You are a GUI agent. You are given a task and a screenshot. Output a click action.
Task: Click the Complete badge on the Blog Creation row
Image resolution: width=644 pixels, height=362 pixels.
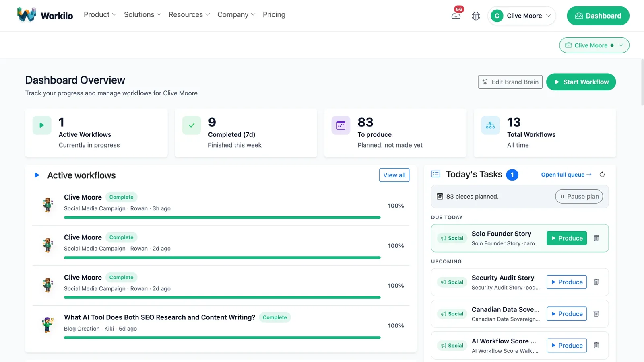point(275,317)
